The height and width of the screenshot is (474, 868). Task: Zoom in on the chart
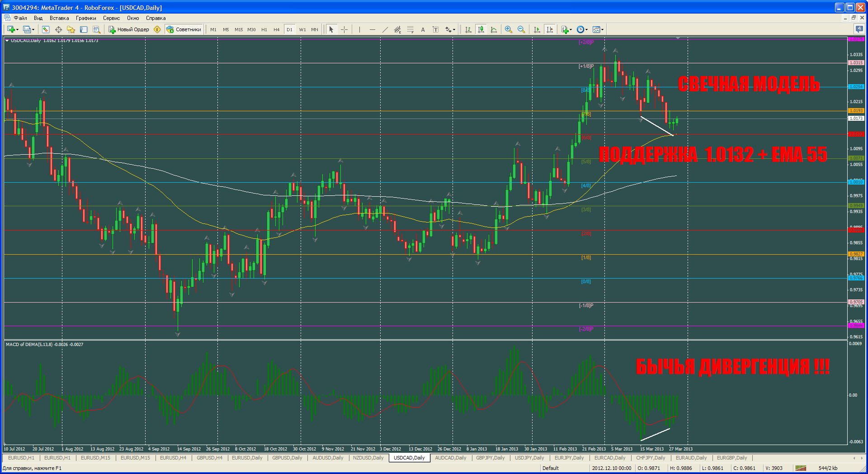tap(509, 29)
